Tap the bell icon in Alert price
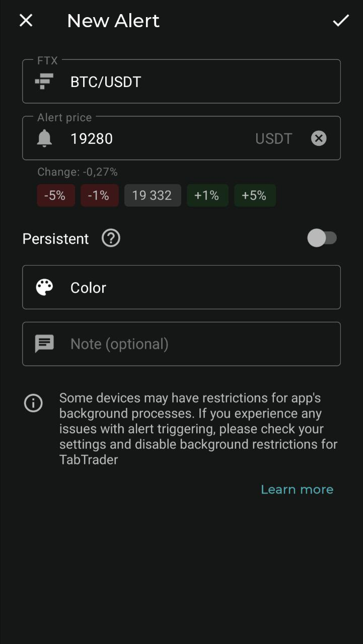 [x=44, y=138]
